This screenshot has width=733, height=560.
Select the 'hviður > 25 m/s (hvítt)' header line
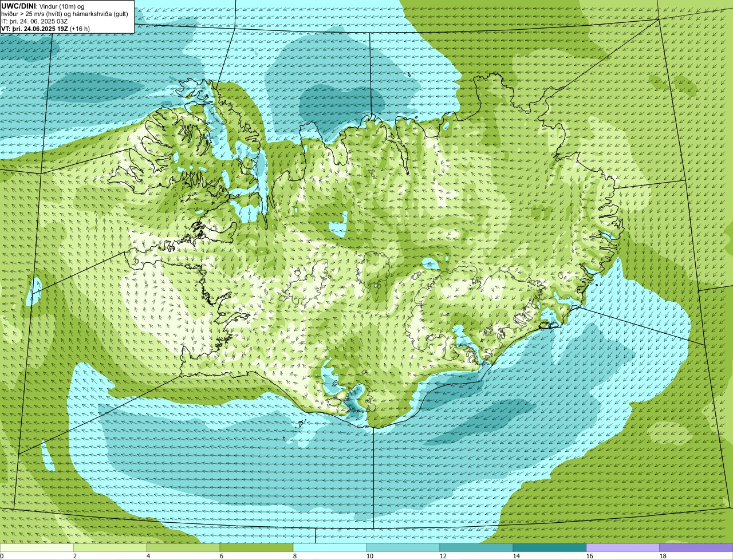coord(64,13)
